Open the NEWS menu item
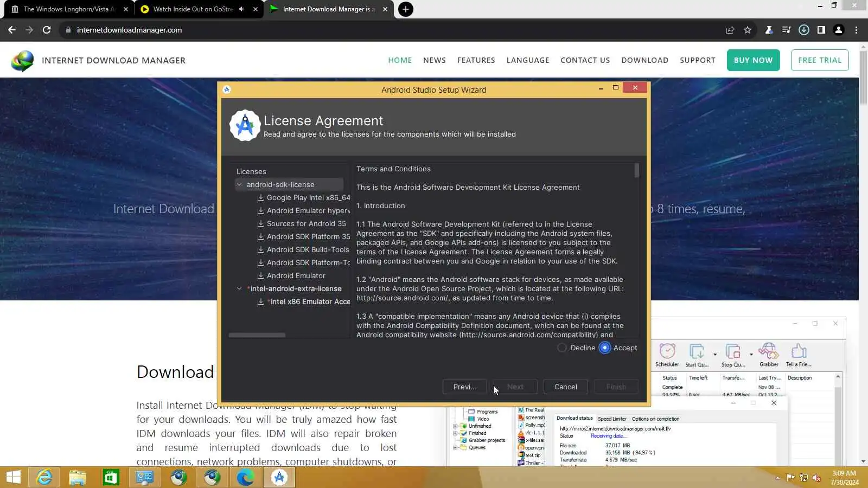 click(435, 60)
